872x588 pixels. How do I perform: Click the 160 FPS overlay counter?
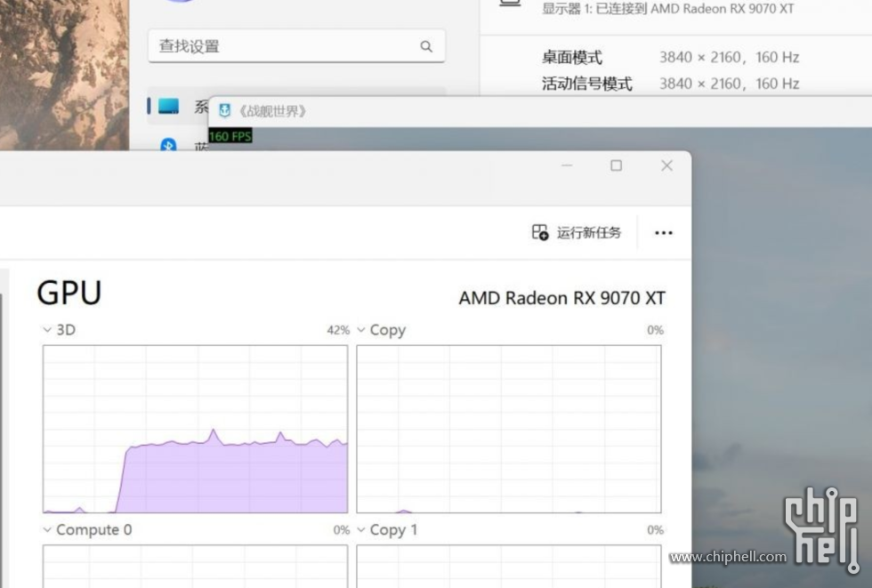[230, 136]
